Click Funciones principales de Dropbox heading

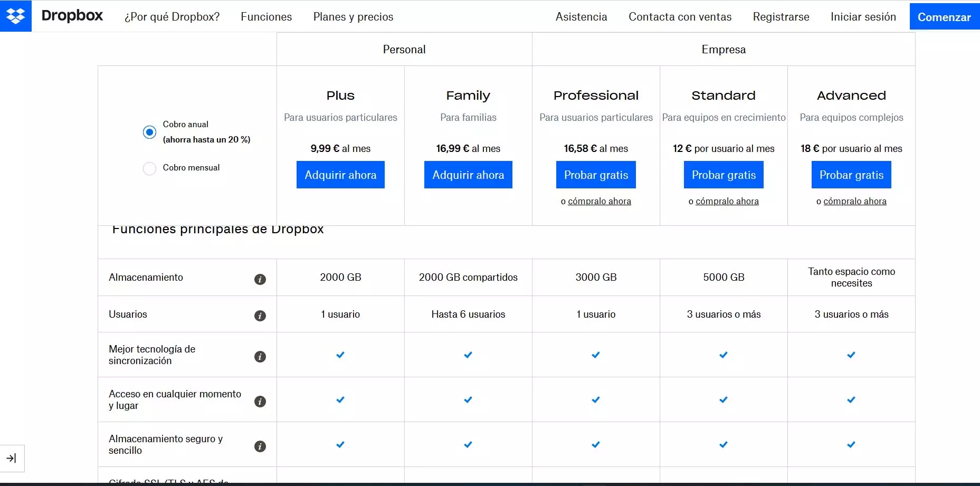[x=217, y=230]
